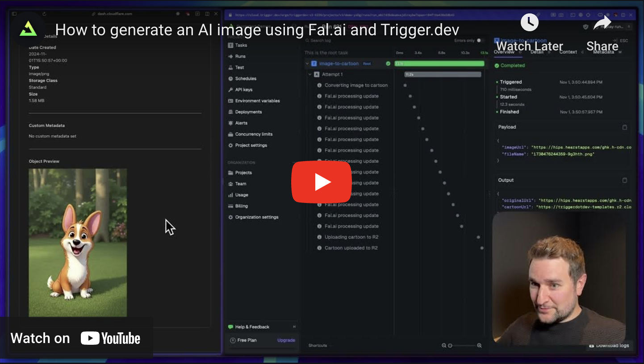
Task: Click info icon for Uploading cartoon to R2
Action: 319,237
